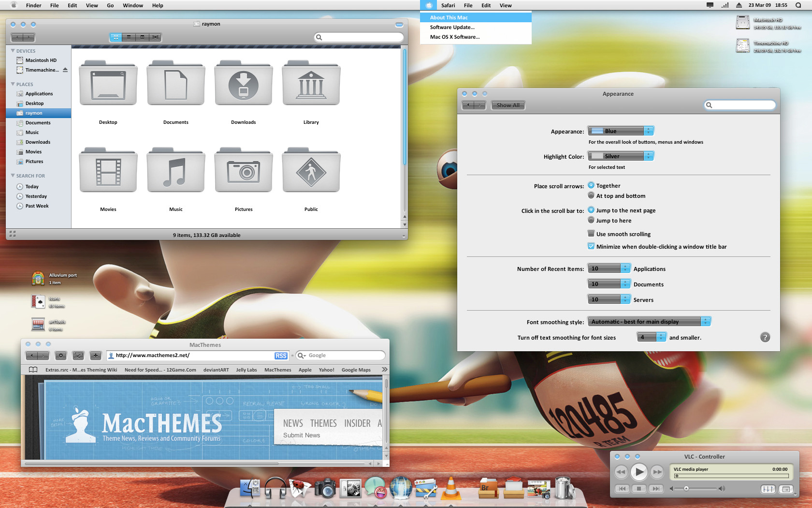Open the Google Maps bookmark
This screenshot has height=508, width=812.
[356, 370]
